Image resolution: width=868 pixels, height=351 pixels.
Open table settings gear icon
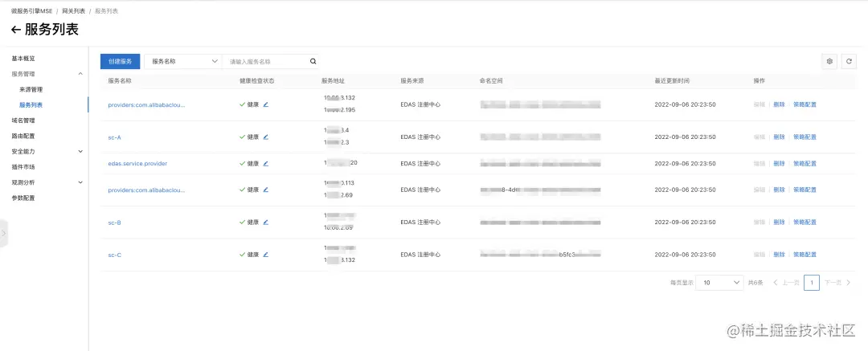click(x=829, y=62)
